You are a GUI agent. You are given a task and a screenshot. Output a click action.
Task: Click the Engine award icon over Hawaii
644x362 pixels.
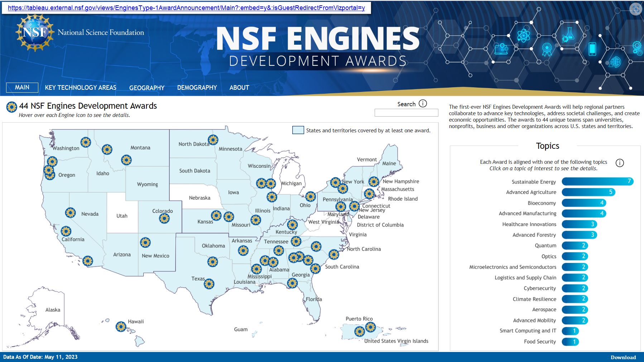(121, 327)
